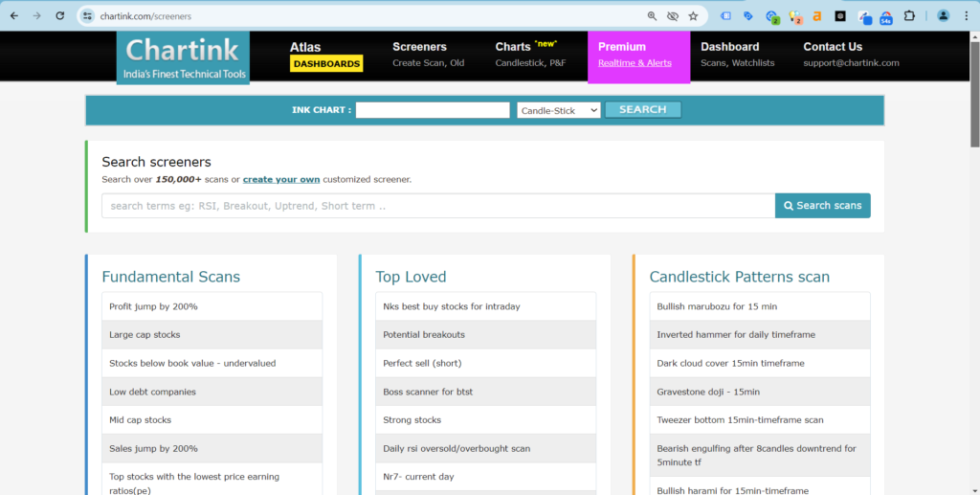The width and height of the screenshot is (980, 495).
Task: Reload the Chartink page
Action: coord(60,16)
